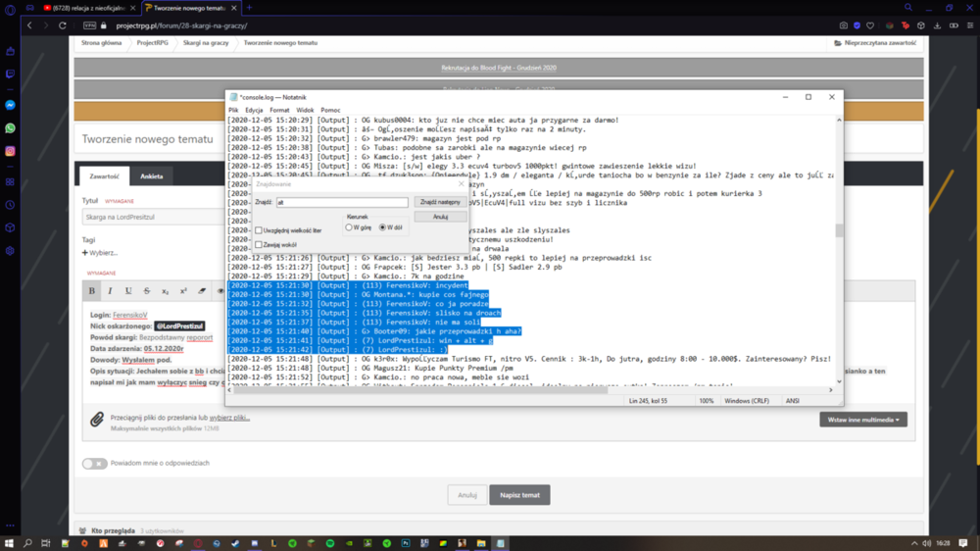980x551 pixels.
Task: Click 'Znajdź następny' button
Action: pyautogui.click(x=440, y=202)
